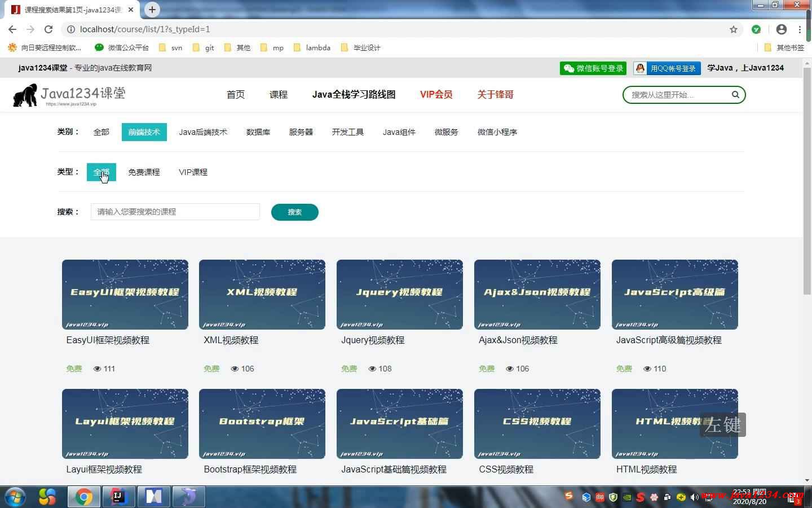Open the JavaScript高级篇 thumbnail
Viewport: 812px width, 508px height.
click(x=675, y=295)
